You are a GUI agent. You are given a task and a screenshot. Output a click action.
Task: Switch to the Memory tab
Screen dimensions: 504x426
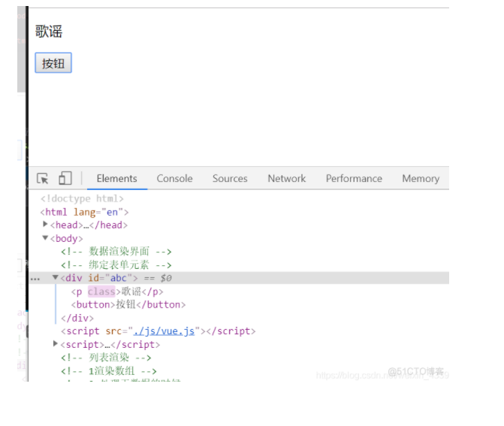421,178
